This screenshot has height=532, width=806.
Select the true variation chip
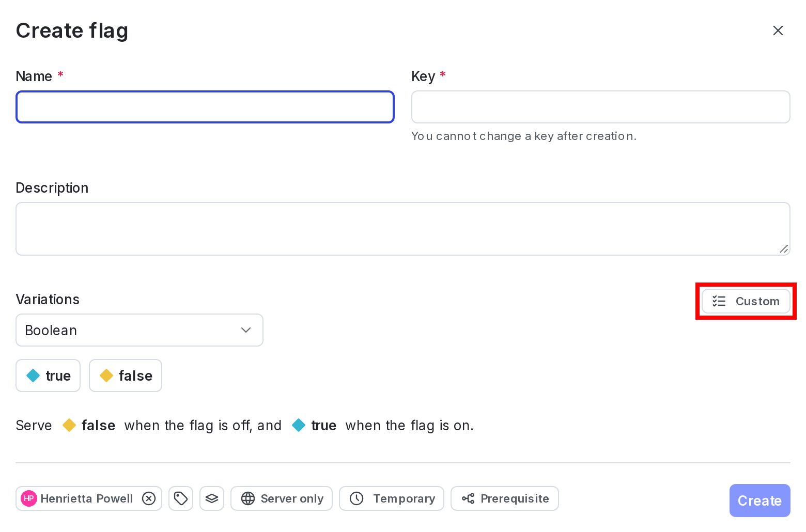pos(48,375)
